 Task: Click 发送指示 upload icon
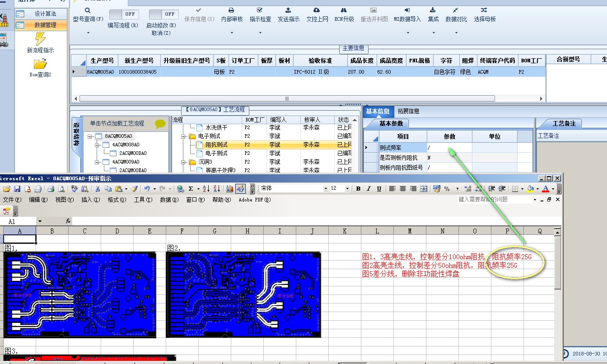point(288,10)
